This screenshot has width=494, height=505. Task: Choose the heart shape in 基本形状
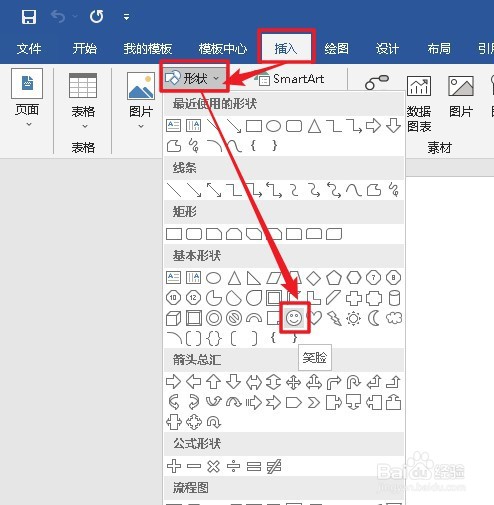click(314, 318)
